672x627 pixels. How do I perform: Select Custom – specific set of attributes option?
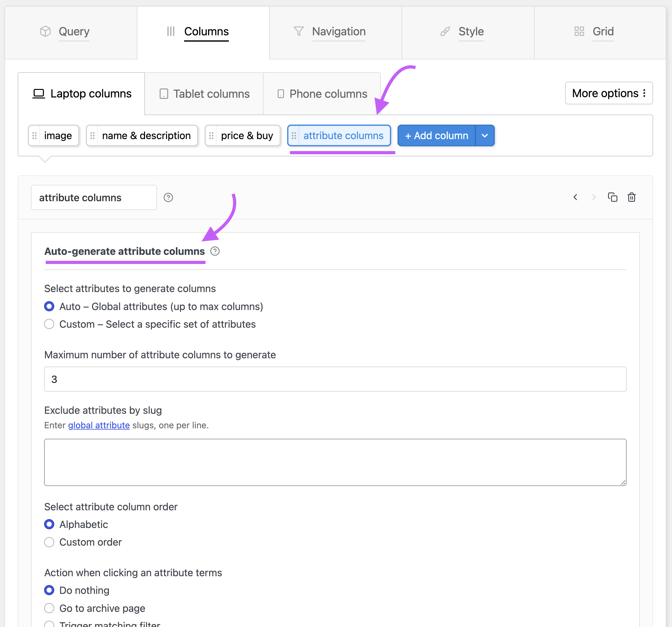[x=49, y=324]
